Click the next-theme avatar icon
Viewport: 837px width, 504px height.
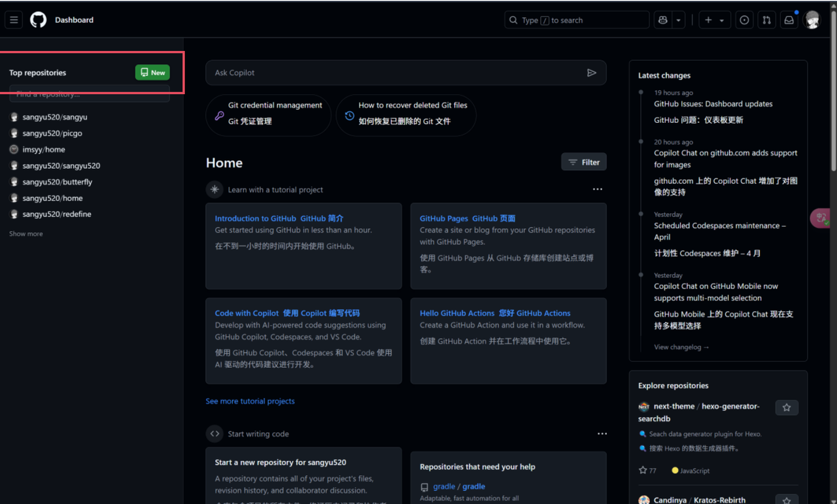pyautogui.click(x=644, y=407)
